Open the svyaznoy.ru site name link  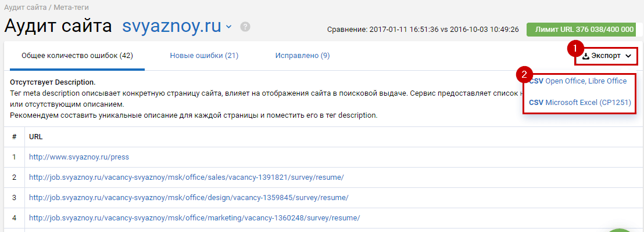point(172,26)
